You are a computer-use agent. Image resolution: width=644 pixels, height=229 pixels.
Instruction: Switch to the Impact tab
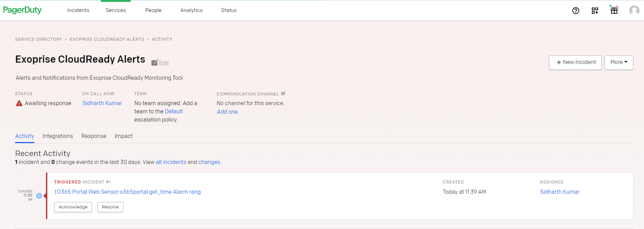[123, 136]
